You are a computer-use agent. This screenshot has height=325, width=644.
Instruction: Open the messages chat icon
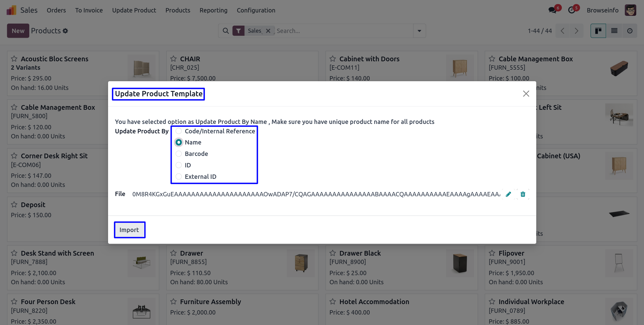(x=552, y=10)
